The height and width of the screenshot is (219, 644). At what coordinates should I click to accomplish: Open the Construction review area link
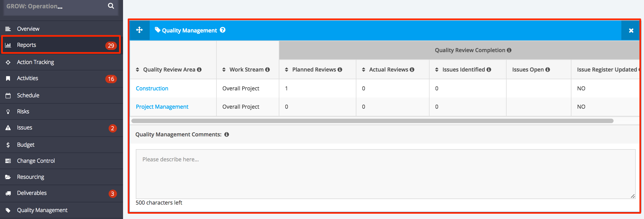[152, 88]
